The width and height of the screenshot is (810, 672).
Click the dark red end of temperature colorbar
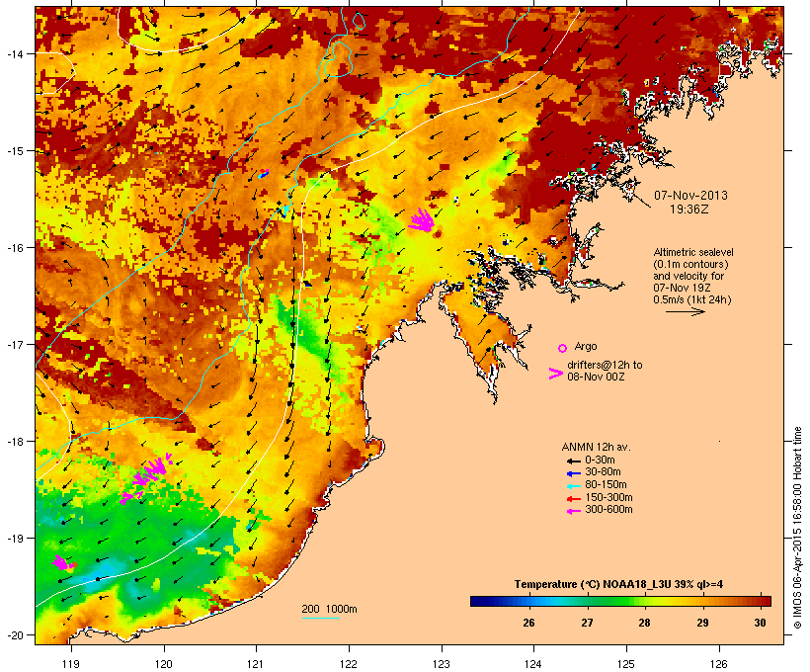point(764,601)
